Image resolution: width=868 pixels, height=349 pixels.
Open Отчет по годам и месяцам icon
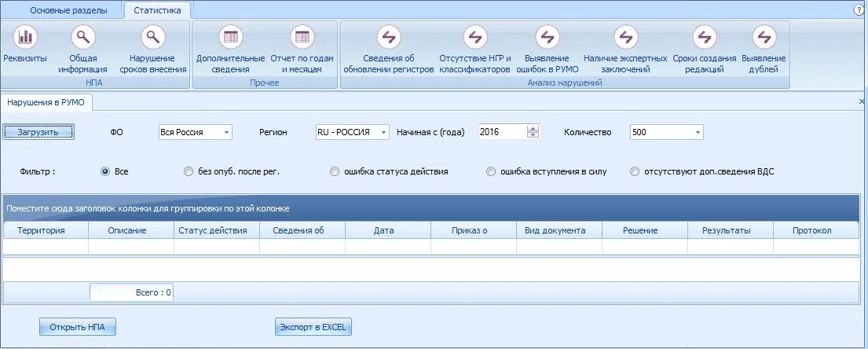click(302, 38)
